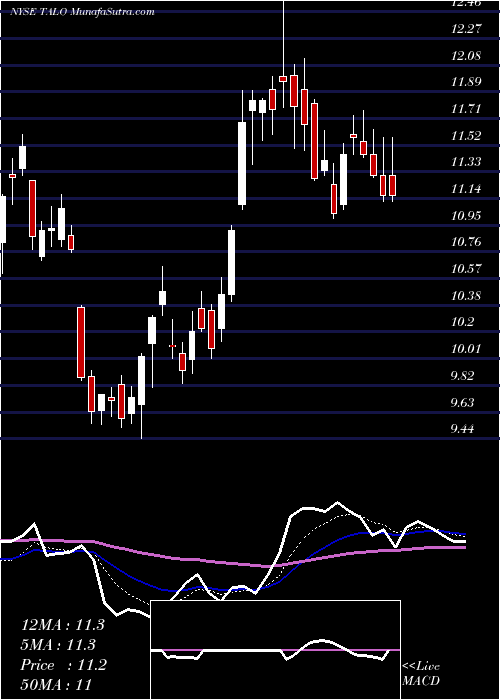
Task: Click the '12MA : 11.3' readout
Action: 62,625
